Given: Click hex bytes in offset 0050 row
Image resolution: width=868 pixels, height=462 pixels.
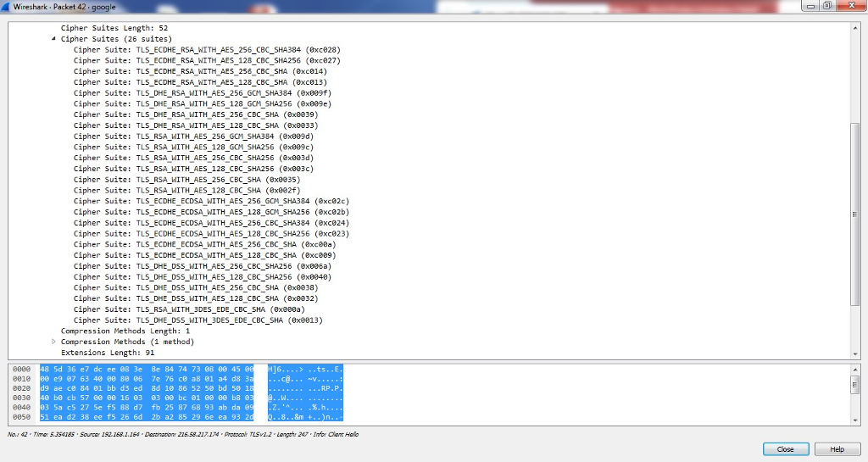Looking at the screenshot, I should 147,417.
